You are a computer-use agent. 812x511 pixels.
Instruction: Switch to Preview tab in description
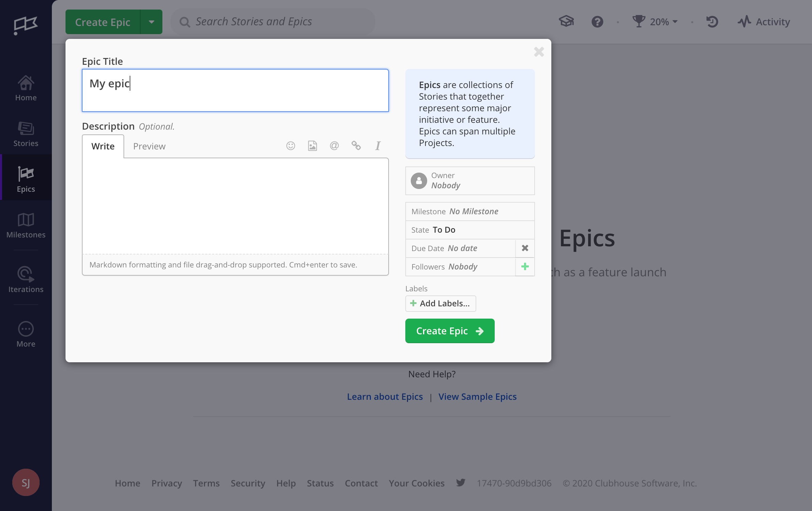[x=149, y=146]
